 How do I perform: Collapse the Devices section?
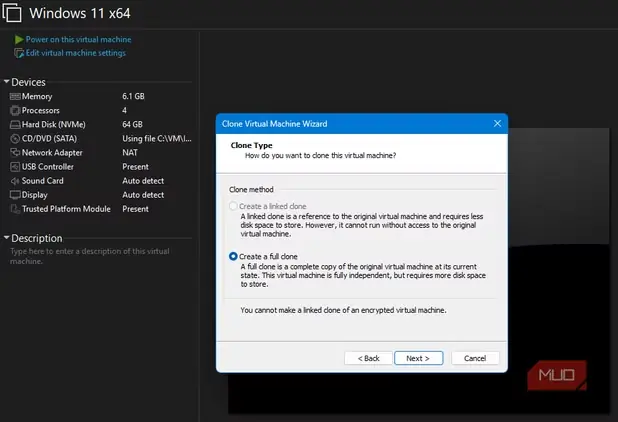6,82
